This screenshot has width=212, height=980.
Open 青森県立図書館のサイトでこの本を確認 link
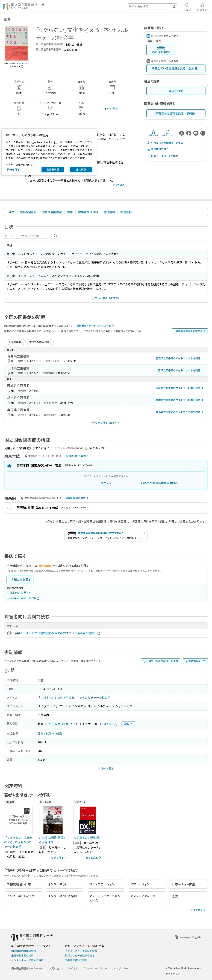coord(179,358)
